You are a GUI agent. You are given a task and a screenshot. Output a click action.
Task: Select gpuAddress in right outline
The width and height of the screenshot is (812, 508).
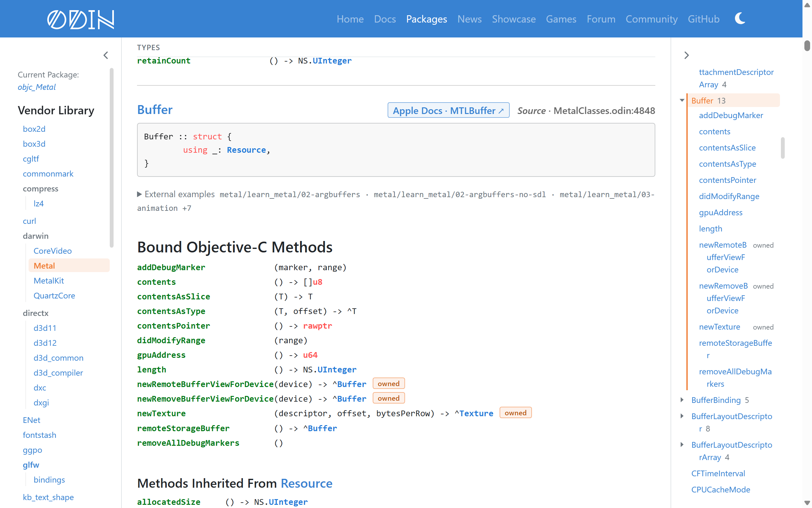click(720, 212)
